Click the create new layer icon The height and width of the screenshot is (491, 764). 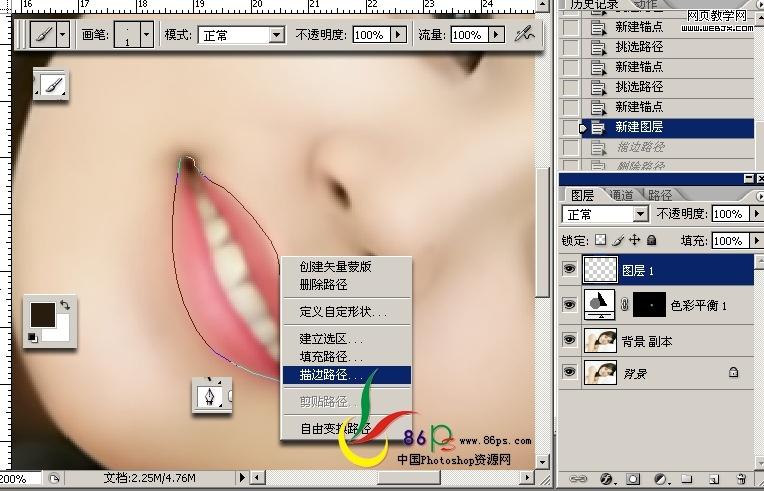(714, 479)
